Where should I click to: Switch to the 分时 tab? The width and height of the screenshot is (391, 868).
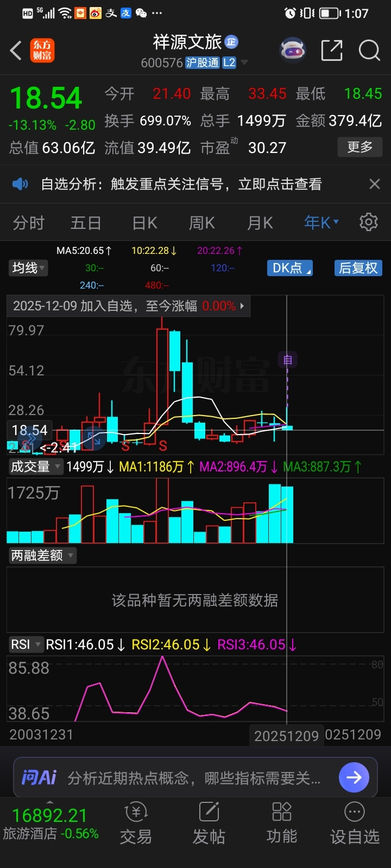(x=28, y=223)
